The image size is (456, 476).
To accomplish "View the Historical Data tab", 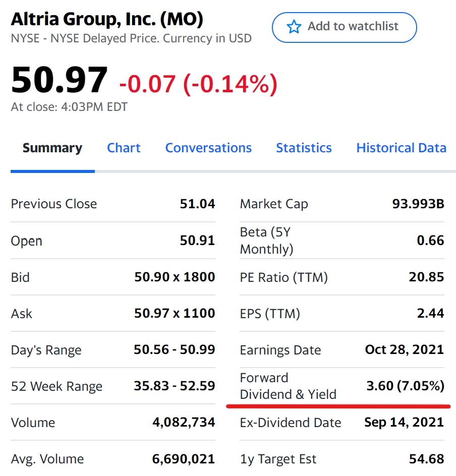I will 401,148.
